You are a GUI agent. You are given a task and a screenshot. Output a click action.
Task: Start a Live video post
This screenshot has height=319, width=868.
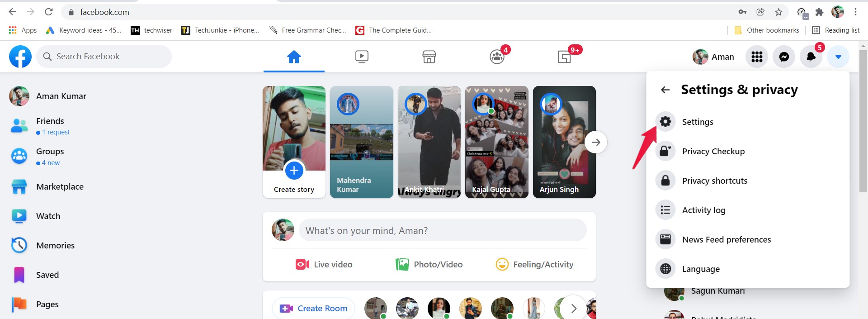point(324,264)
